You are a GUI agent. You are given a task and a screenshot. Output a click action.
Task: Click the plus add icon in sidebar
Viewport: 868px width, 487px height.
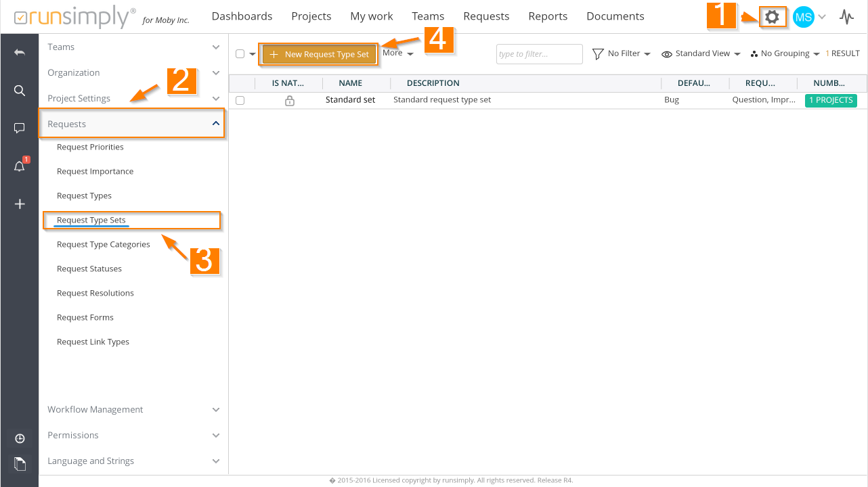tap(20, 204)
